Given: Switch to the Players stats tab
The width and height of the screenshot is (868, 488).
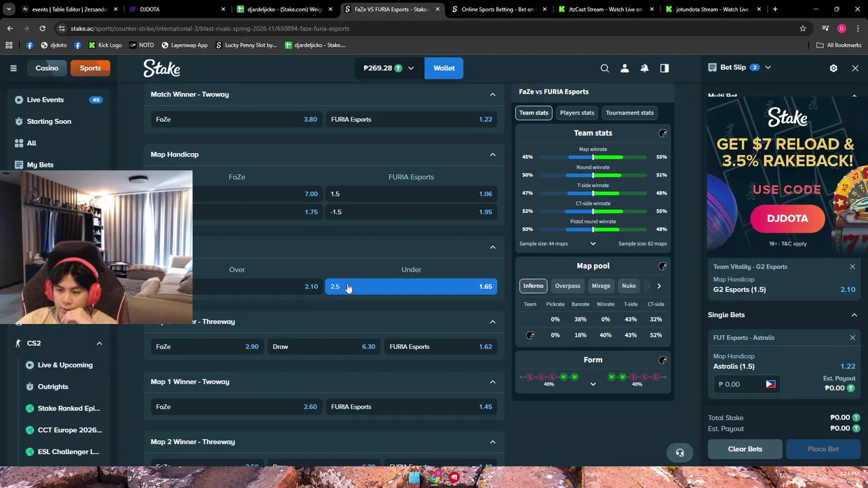Looking at the screenshot, I should tap(577, 113).
